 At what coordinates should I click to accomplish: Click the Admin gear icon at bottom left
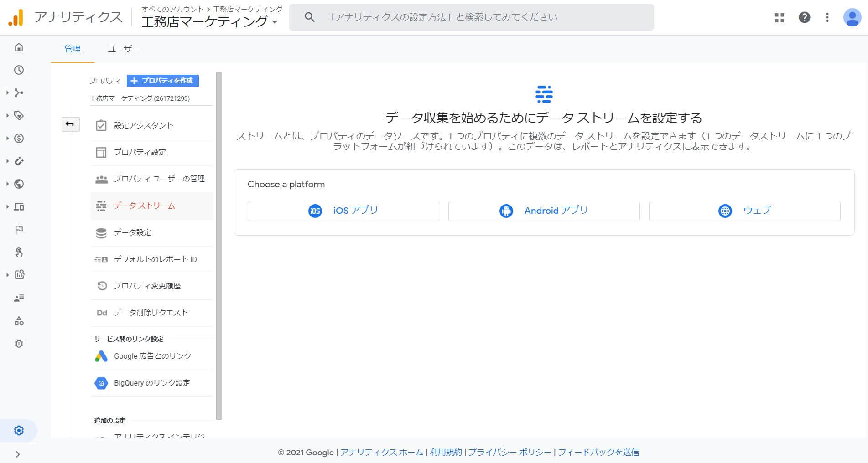[19, 430]
